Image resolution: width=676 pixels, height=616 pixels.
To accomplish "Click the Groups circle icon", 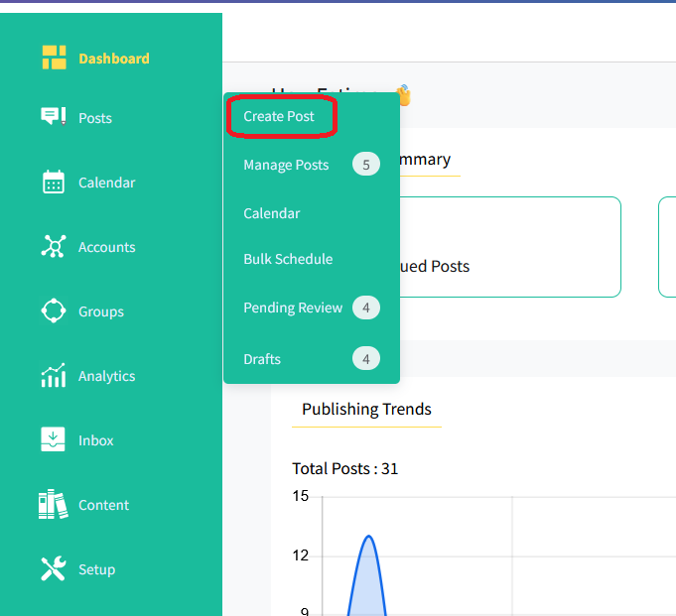I will [x=54, y=311].
